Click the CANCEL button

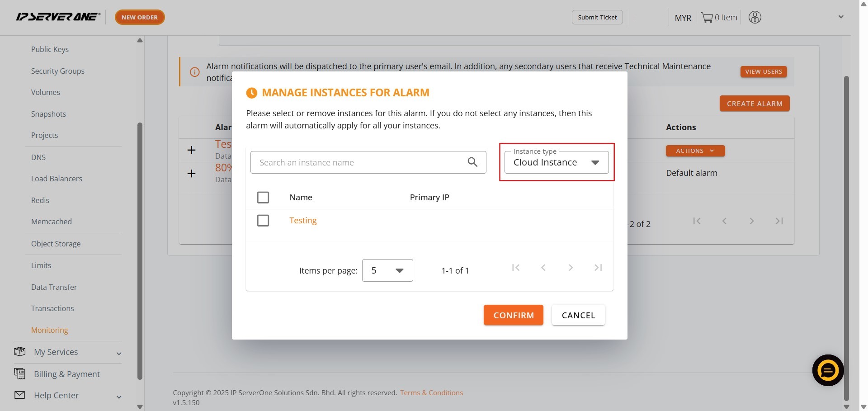click(578, 315)
